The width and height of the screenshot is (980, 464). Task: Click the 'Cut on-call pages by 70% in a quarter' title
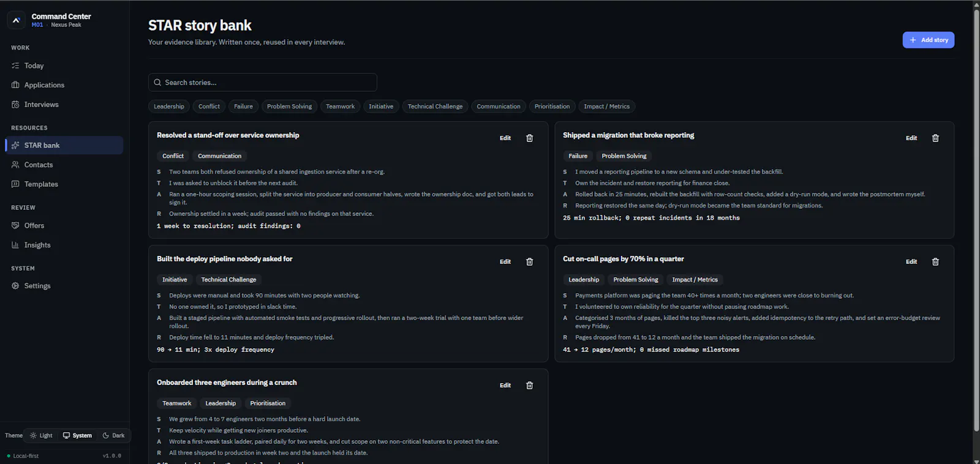pos(624,259)
